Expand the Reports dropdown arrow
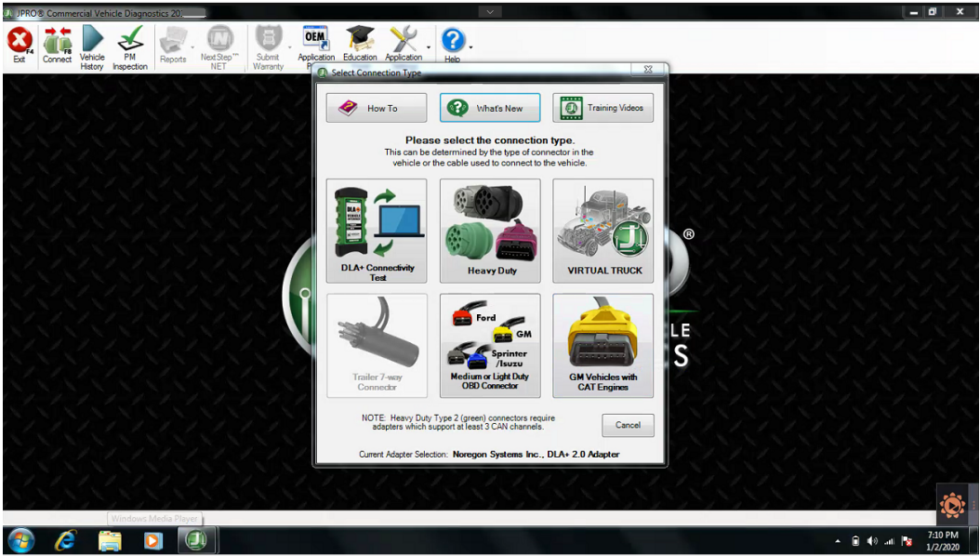The image size is (980, 556). (192, 47)
